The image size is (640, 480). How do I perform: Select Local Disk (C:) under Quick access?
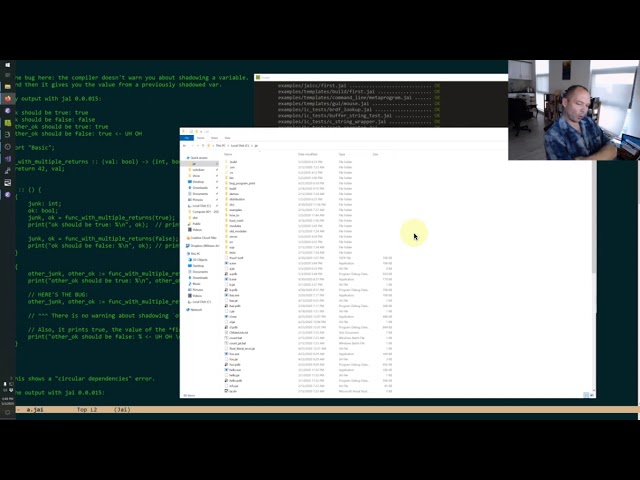202,206
